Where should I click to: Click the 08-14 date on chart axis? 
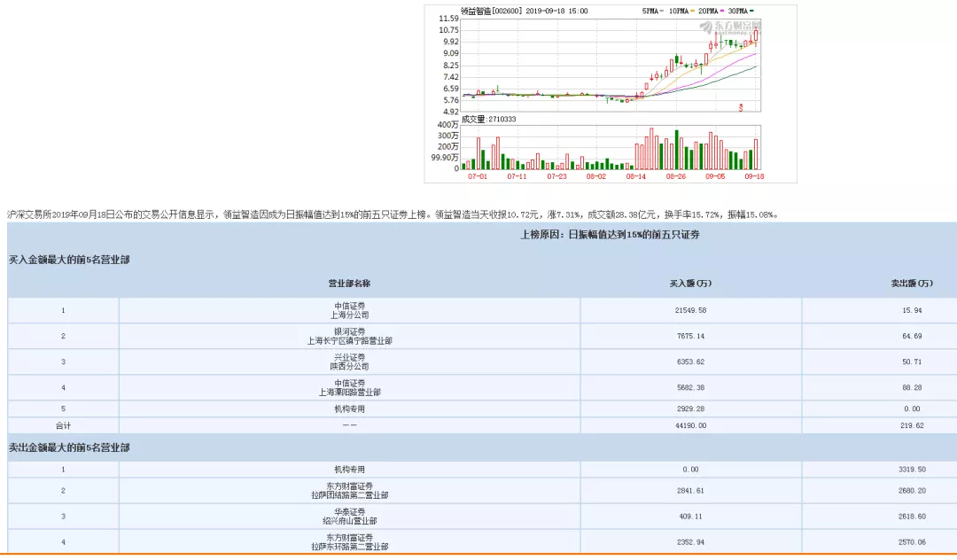pos(636,176)
